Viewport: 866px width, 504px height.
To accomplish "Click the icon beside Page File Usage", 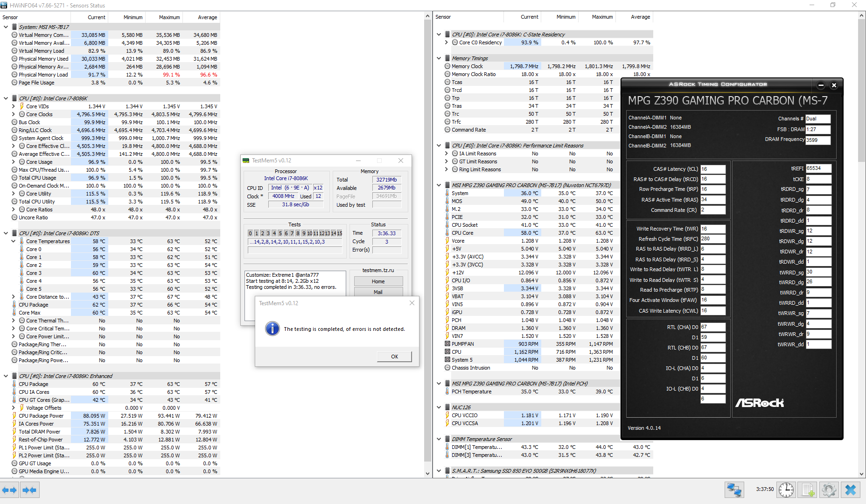I will coord(14,83).
